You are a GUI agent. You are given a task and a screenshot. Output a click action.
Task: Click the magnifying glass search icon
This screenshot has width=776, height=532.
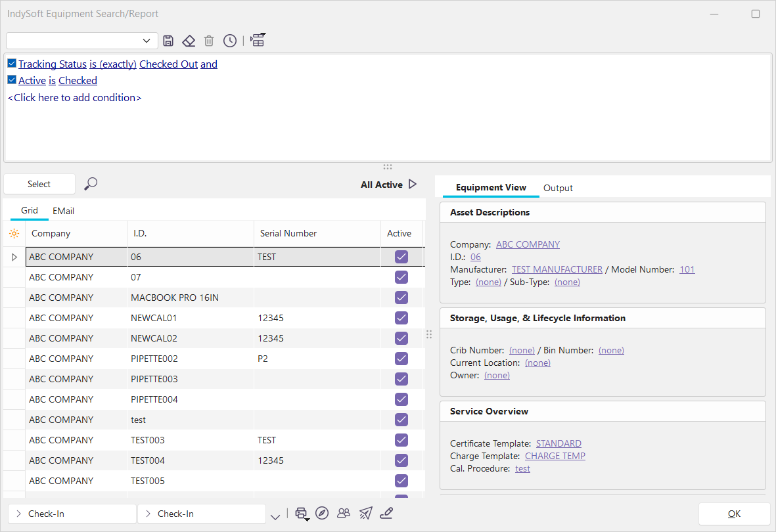tap(91, 184)
